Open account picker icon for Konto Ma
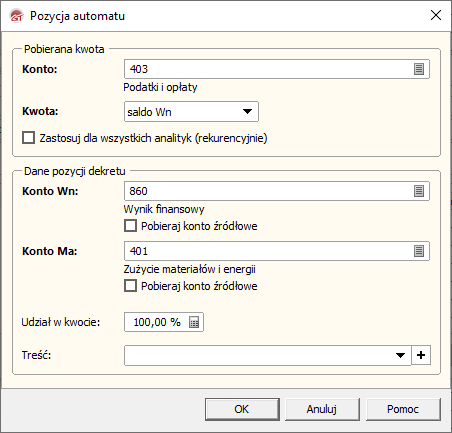The image size is (452, 433). [x=419, y=251]
